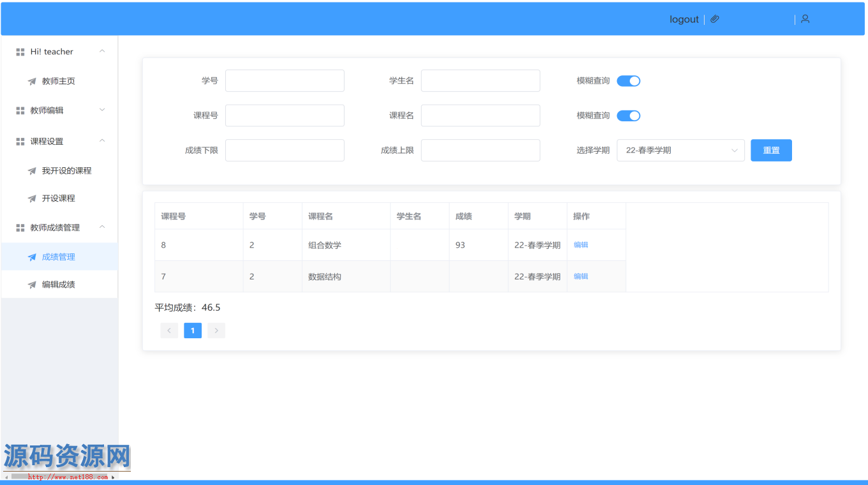Click the grid icon beside 教师编辑
Viewport: 868px width, 485px height.
(x=20, y=110)
